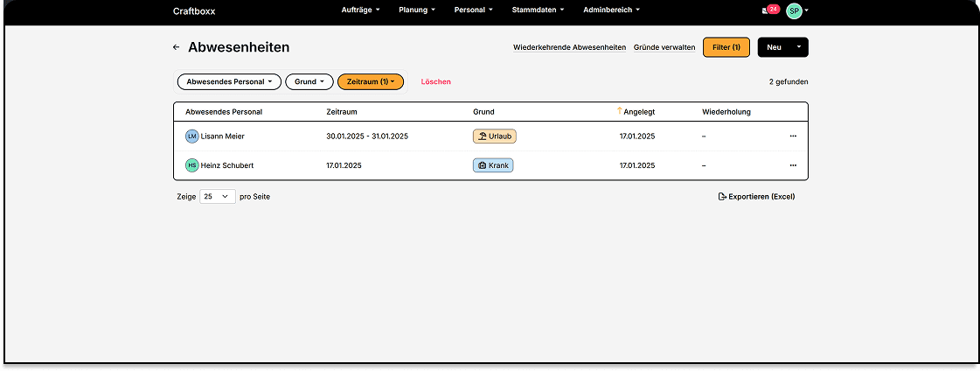
Task: Click the Neu button
Action: coord(774,47)
